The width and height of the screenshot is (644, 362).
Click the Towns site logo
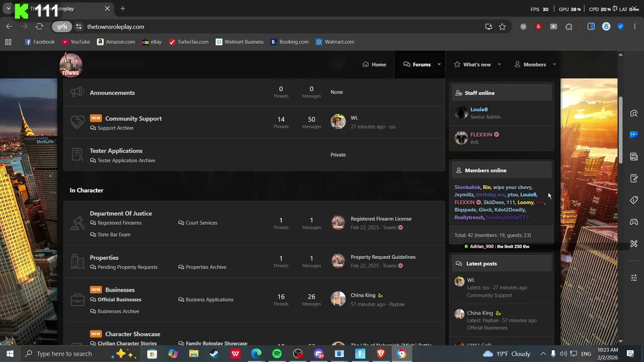click(x=70, y=65)
